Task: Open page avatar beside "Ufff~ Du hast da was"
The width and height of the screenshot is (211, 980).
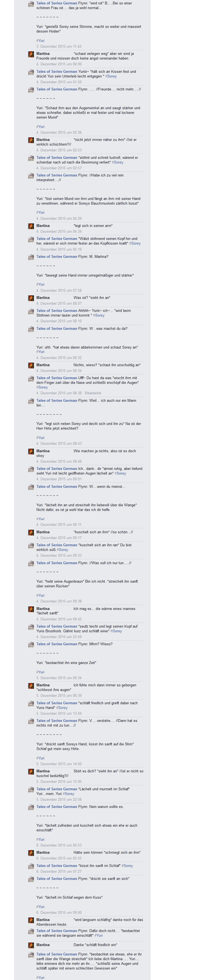Action: pos(31,379)
